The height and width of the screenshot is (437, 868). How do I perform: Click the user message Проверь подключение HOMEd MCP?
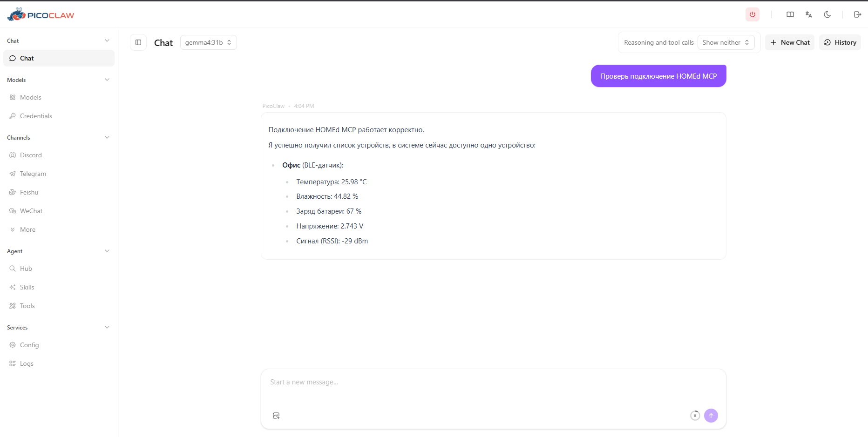pyautogui.click(x=658, y=76)
